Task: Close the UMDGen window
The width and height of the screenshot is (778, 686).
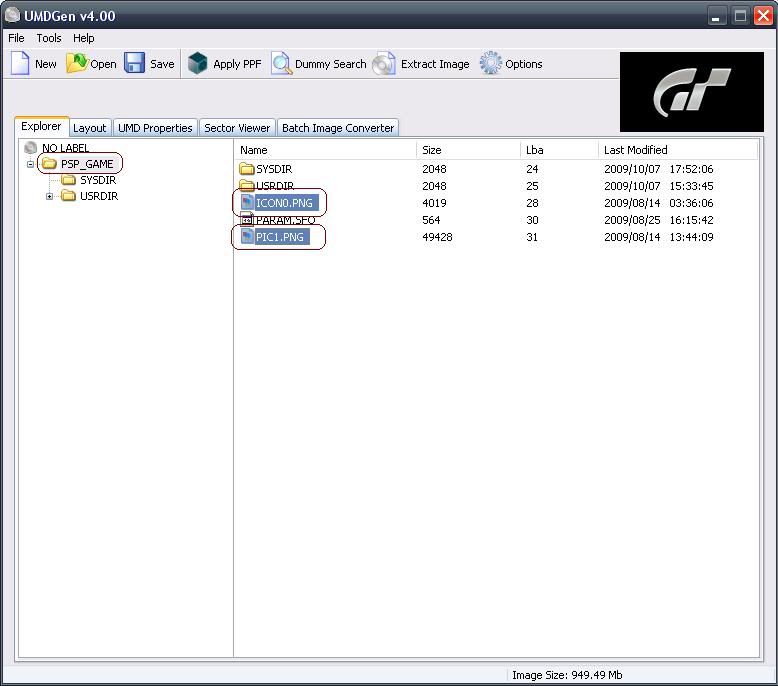Action: point(763,16)
